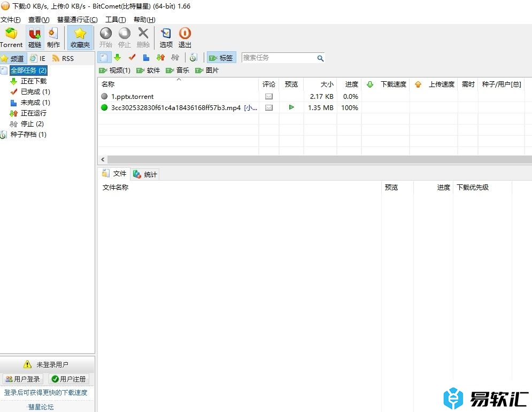Filter unfinished tasks with blue icon
Image resolution: width=532 pixels, height=412 pixels.
[x=146, y=58]
